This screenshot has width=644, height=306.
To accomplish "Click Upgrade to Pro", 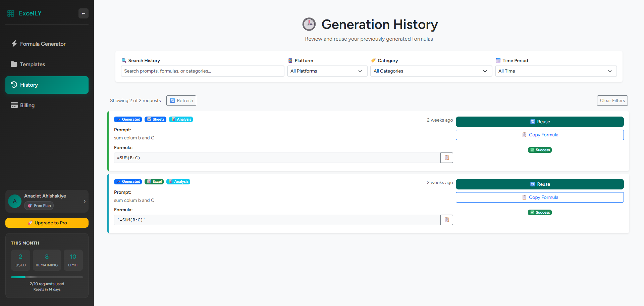I will pyautogui.click(x=47, y=223).
